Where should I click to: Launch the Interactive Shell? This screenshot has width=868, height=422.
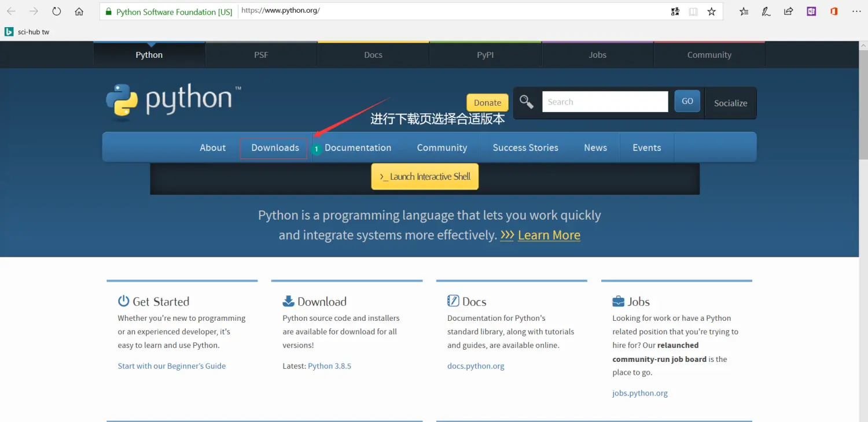[x=425, y=176]
